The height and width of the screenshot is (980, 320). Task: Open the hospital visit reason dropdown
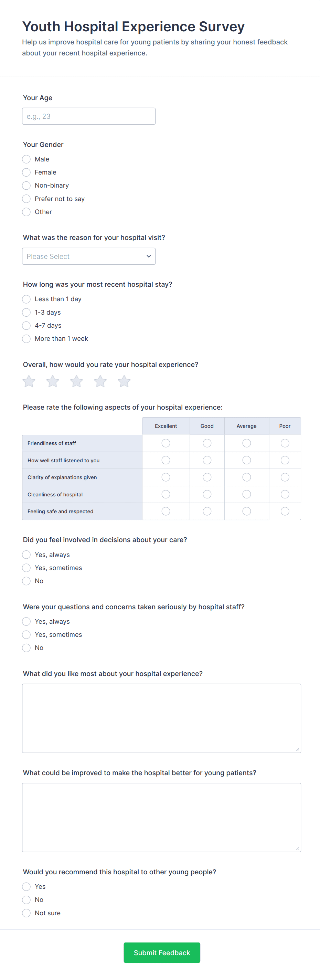point(89,256)
